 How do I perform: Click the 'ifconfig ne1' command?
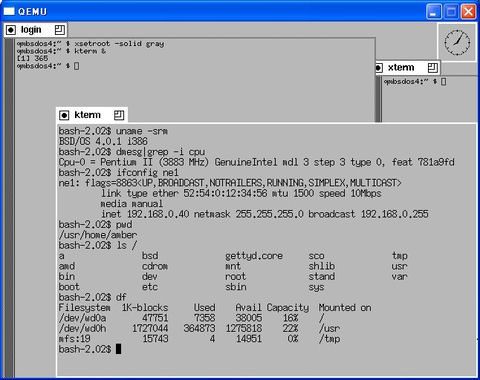tap(147, 173)
